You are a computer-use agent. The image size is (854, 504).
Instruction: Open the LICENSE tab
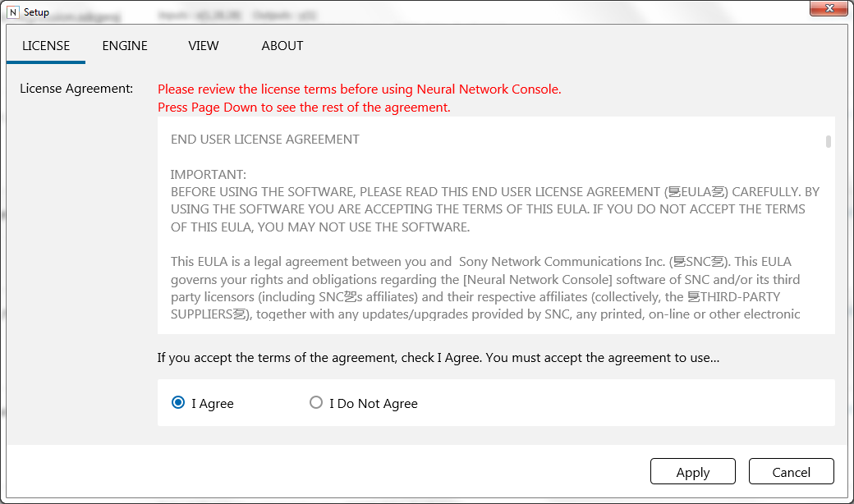pyautogui.click(x=46, y=46)
